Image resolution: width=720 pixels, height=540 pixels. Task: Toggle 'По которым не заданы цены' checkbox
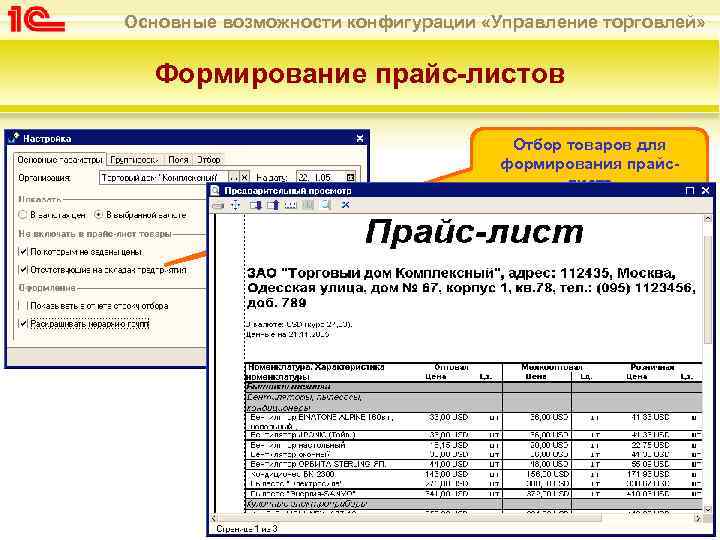coord(22,252)
